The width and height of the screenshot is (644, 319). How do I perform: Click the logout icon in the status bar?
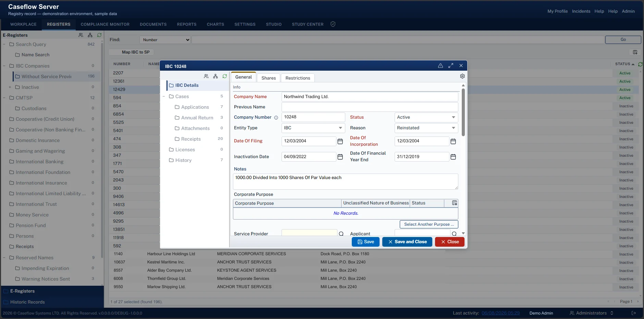click(x=634, y=313)
